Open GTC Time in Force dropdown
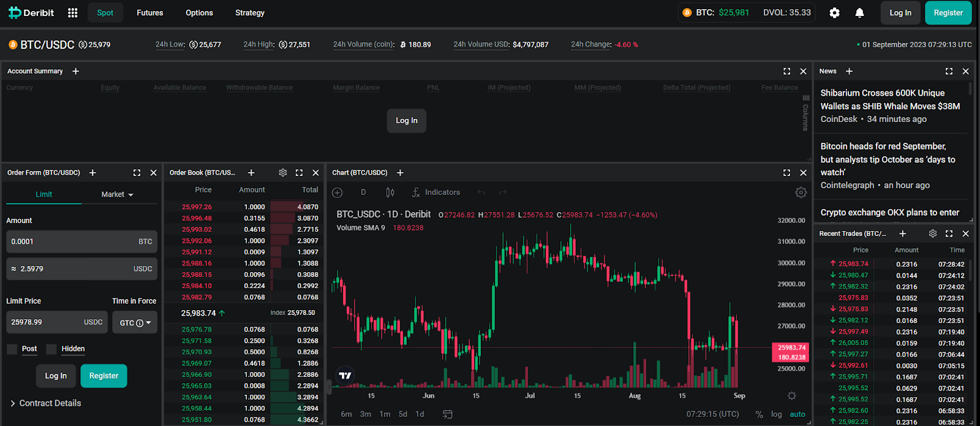This screenshot has height=426, width=980. pyautogui.click(x=135, y=322)
